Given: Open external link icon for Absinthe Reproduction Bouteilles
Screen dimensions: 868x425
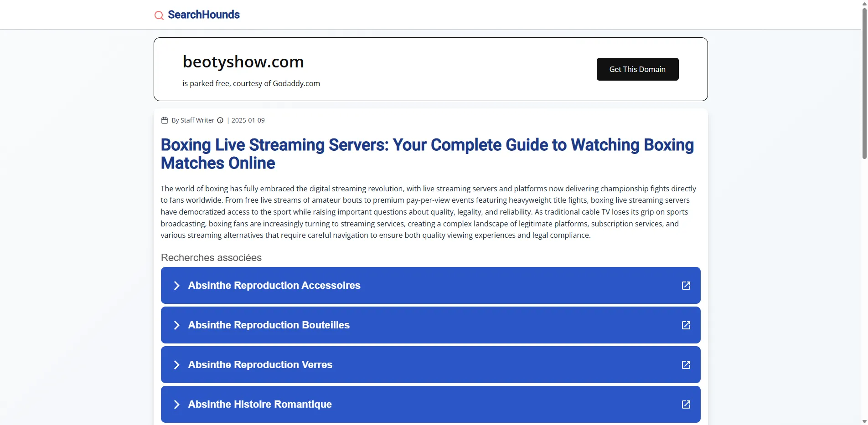Looking at the screenshot, I should coord(686,325).
